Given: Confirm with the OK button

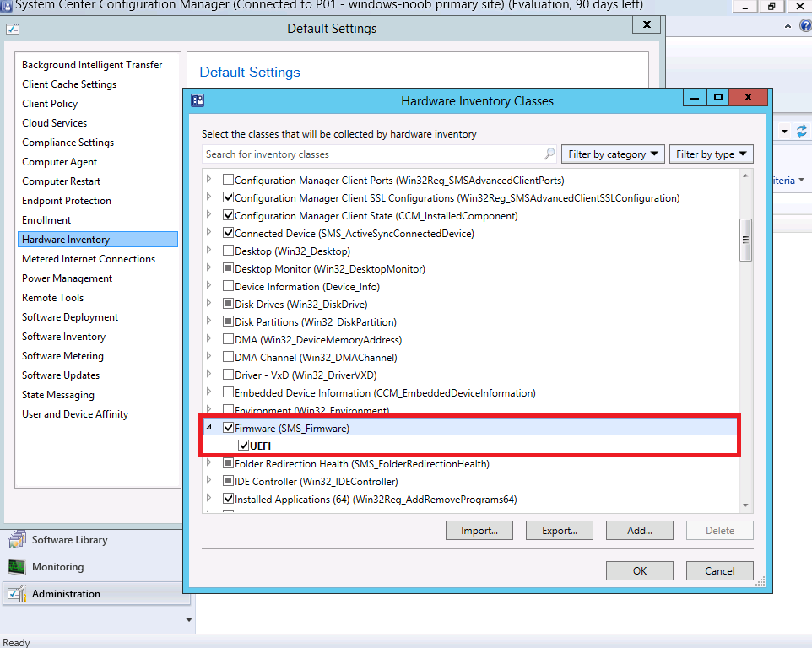Looking at the screenshot, I should tap(640, 571).
